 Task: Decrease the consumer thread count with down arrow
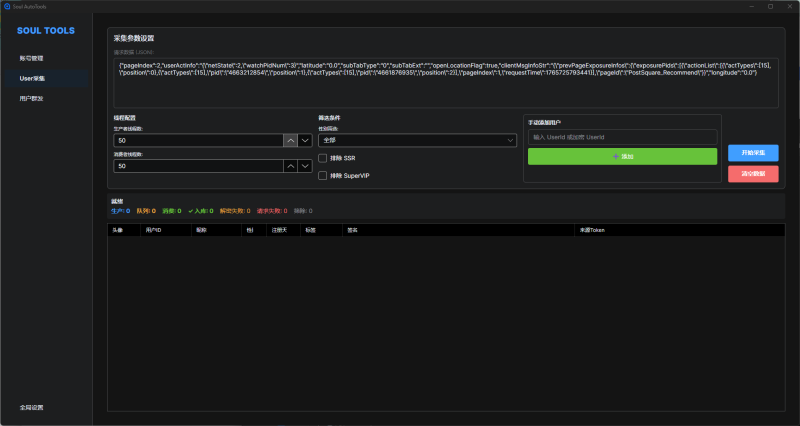pyautogui.click(x=305, y=166)
